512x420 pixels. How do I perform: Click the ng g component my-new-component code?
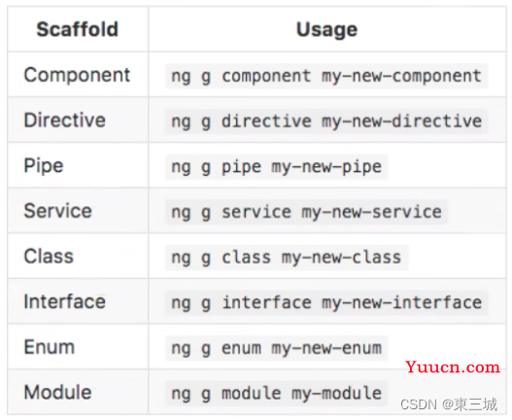[326, 76]
